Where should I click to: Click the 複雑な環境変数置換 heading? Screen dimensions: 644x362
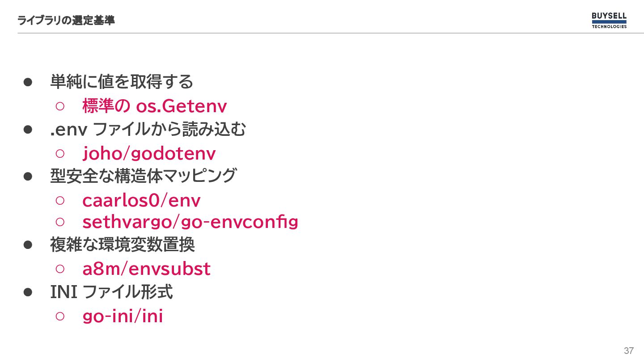click(123, 244)
